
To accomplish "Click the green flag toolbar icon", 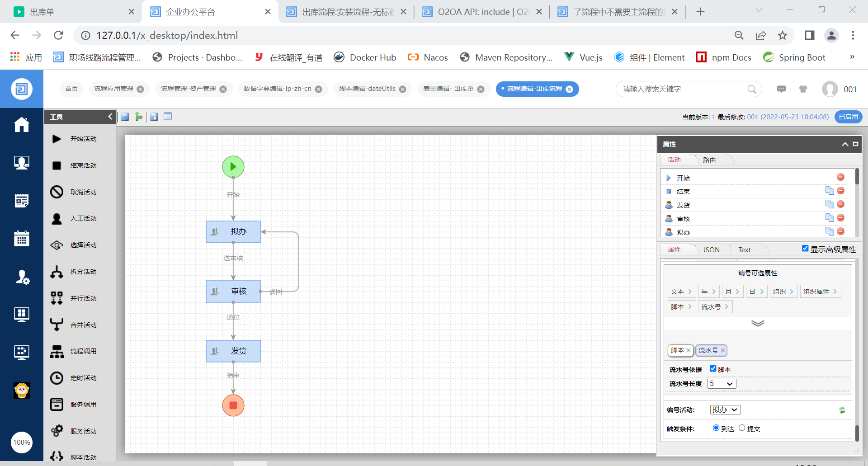I will pyautogui.click(x=139, y=117).
